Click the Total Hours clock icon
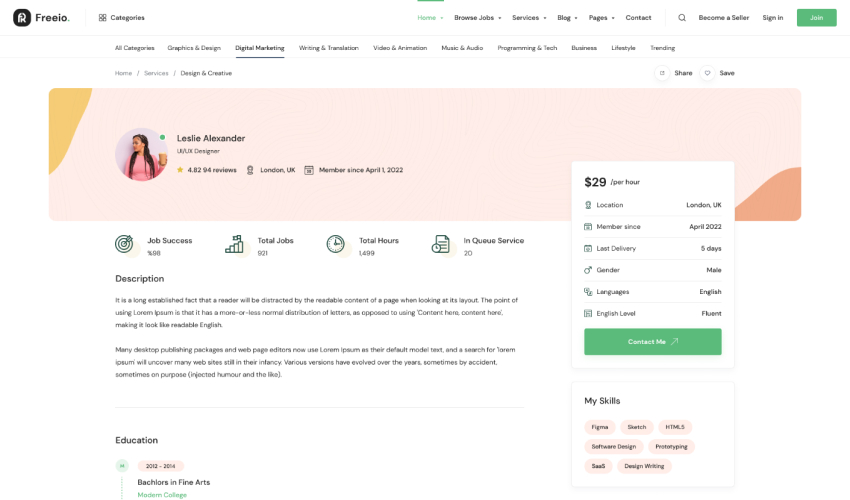The width and height of the screenshot is (850, 500). pyautogui.click(x=336, y=244)
